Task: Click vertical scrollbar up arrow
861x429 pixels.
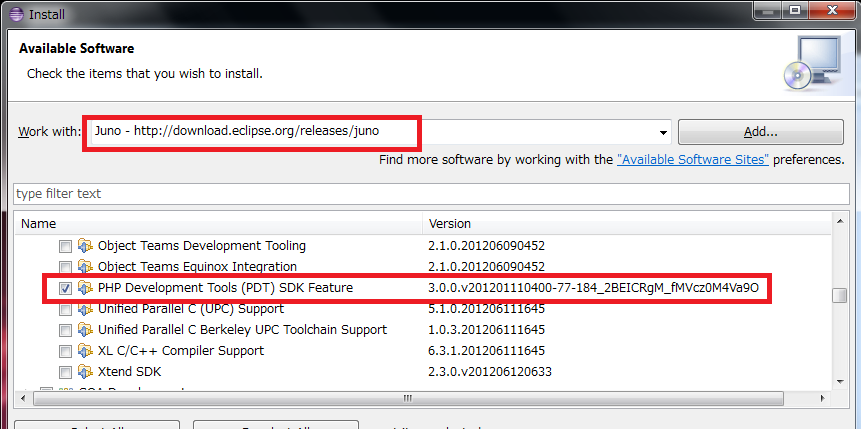Action: tap(840, 221)
